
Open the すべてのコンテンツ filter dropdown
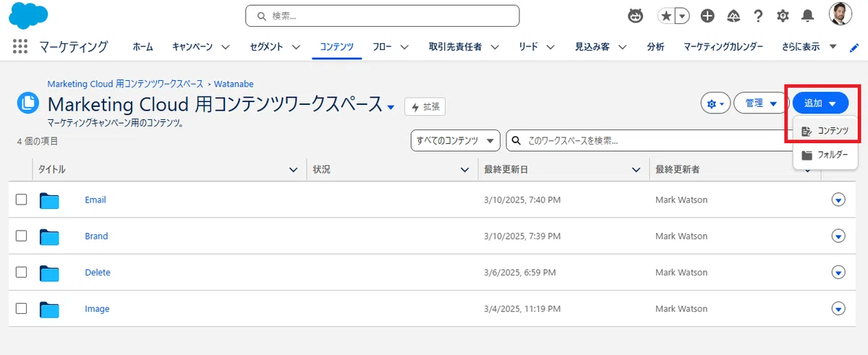pyautogui.click(x=456, y=141)
